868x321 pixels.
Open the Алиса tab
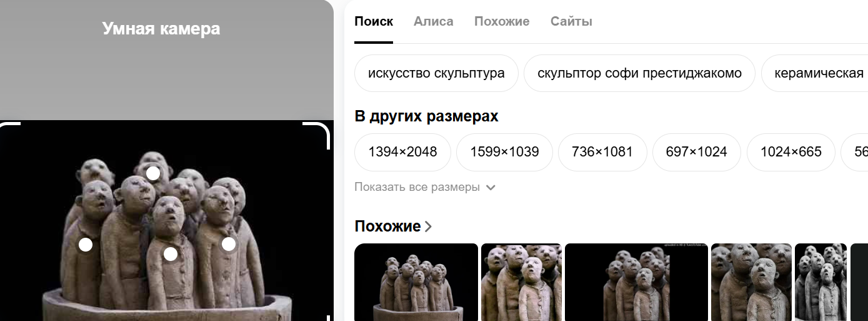(x=434, y=21)
